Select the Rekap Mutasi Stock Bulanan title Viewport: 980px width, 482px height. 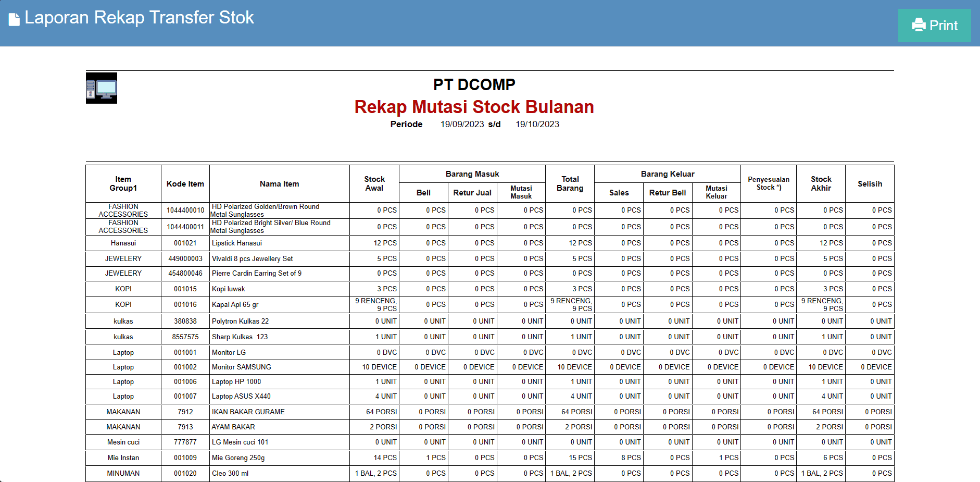(474, 107)
